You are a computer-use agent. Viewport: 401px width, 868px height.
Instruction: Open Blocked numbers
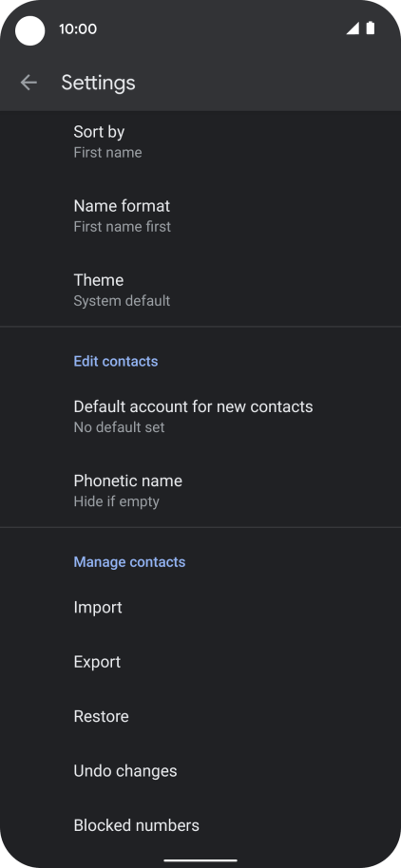tap(200, 825)
